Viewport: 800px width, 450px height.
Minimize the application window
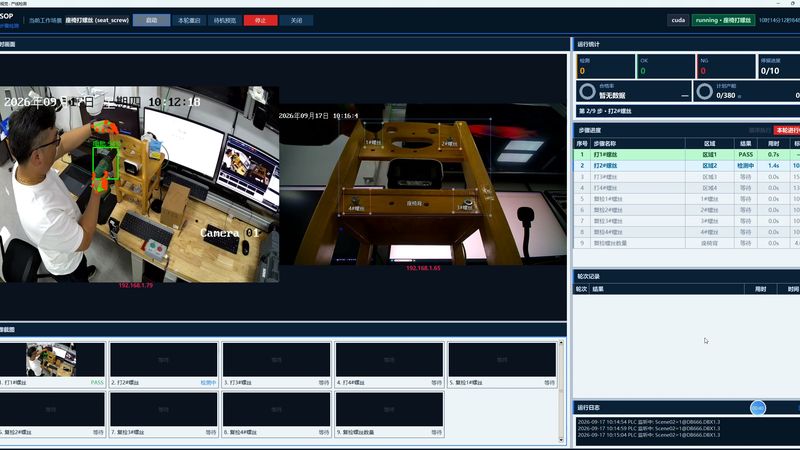[778, 3]
